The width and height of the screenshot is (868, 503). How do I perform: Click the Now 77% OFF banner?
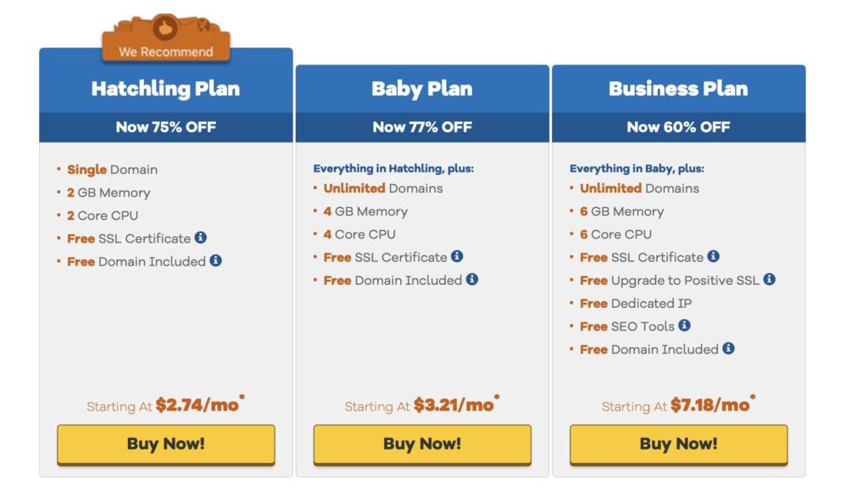[x=422, y=127]
